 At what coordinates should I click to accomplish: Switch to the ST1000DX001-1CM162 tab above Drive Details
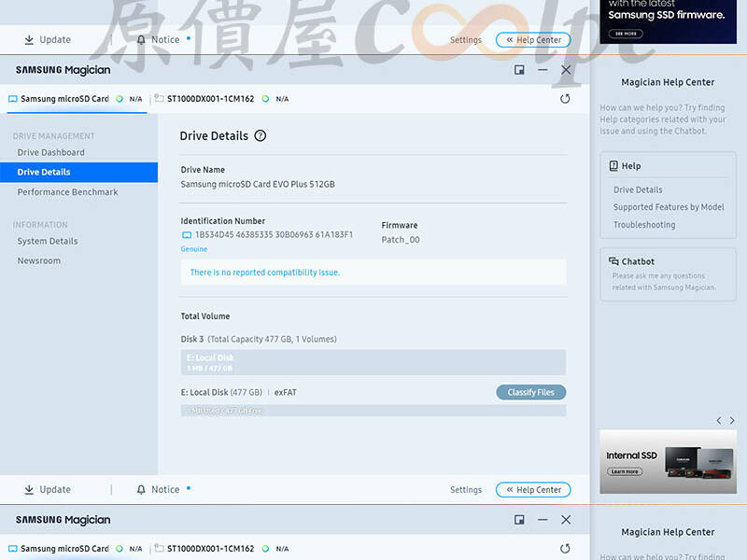click(x=222, y=99)
